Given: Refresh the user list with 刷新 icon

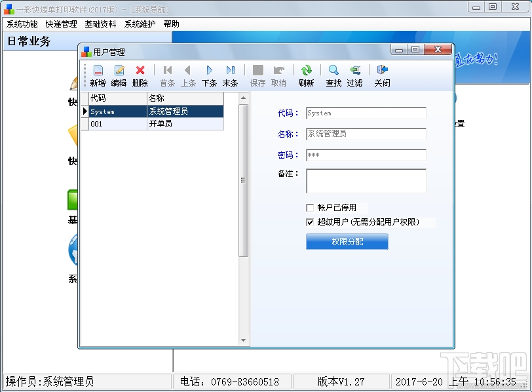Looking at the screenshot, I should pos(307,75).
